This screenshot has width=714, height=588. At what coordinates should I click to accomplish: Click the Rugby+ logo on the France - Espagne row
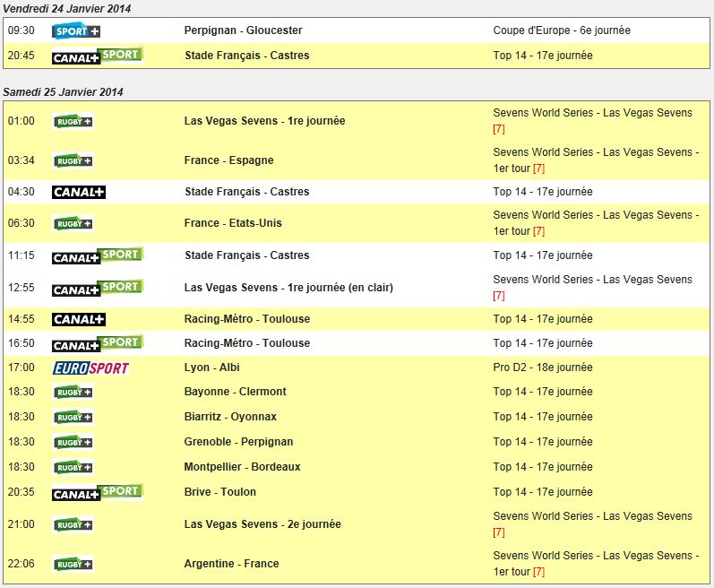(x=73, y=160)
